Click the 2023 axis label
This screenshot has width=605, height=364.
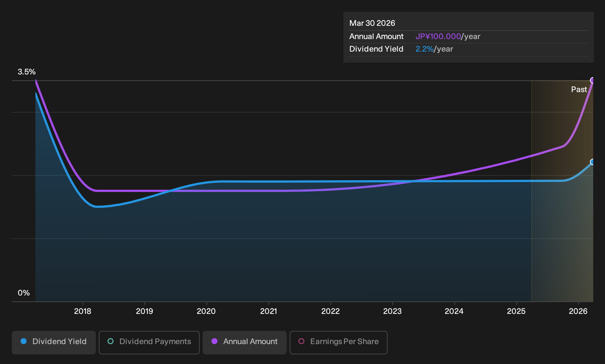(x=392, y=311)
